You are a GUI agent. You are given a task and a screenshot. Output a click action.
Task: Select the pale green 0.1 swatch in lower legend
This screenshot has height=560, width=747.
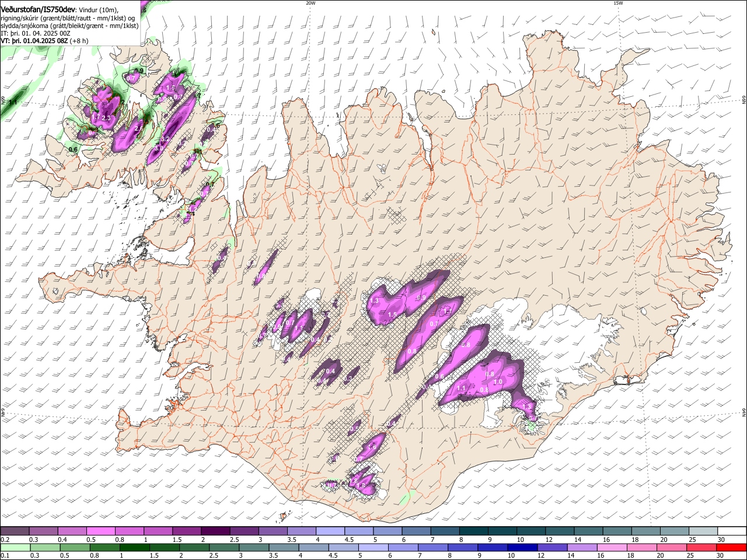pos(15,547)
